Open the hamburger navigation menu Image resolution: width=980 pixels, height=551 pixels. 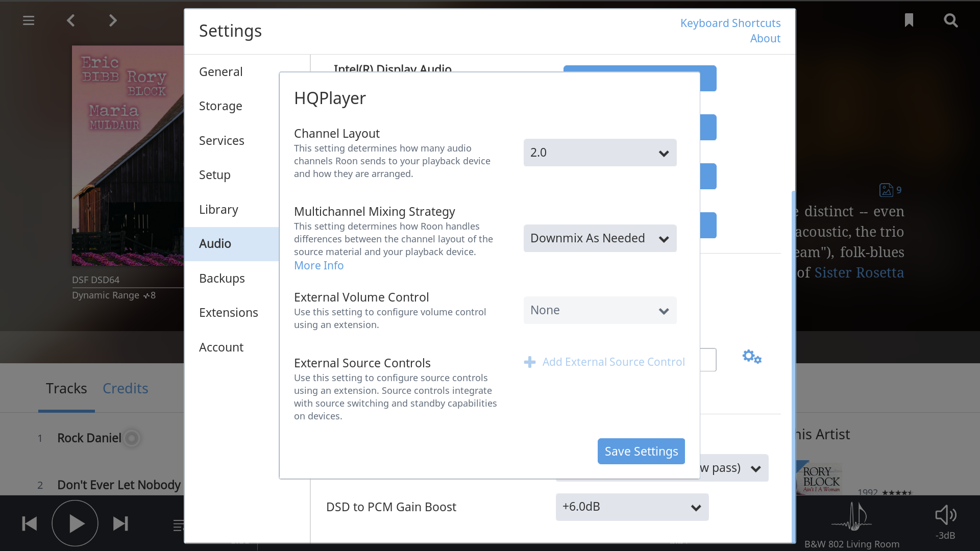click(x=29, y=20)
